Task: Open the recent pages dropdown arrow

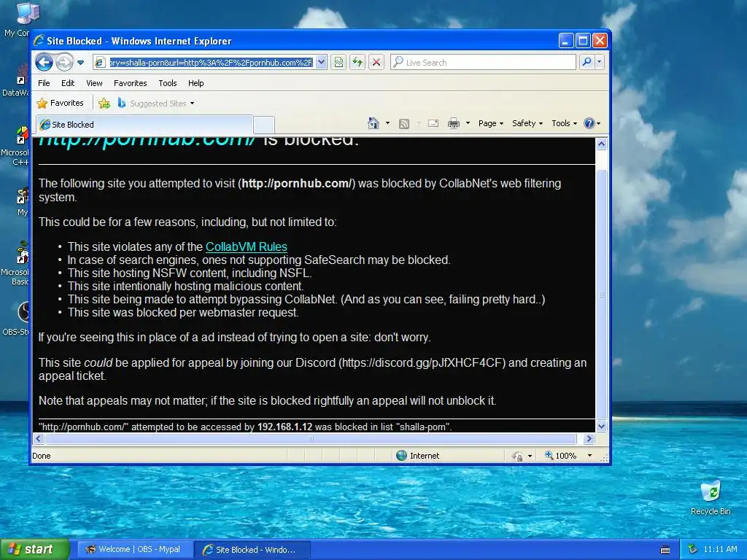Action: coord(80,63)
